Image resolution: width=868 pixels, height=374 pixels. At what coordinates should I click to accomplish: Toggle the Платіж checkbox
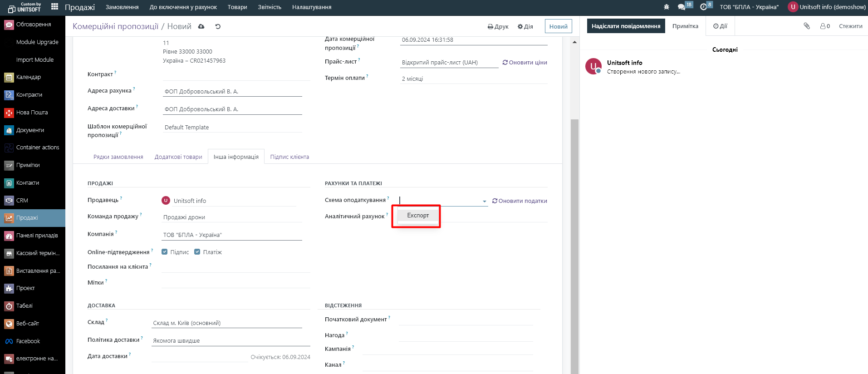pos(197,252)
